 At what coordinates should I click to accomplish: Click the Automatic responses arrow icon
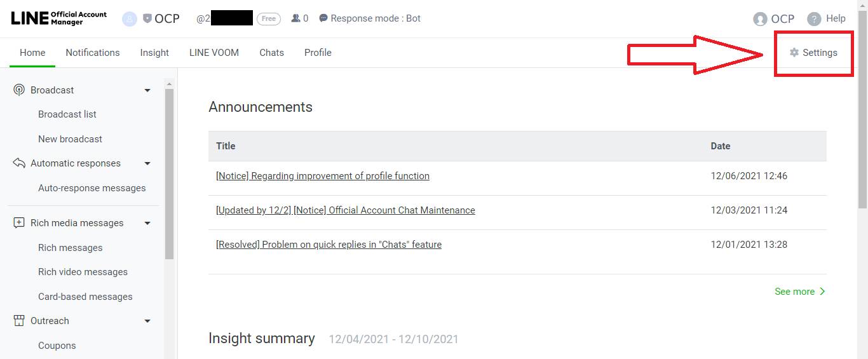19,163
